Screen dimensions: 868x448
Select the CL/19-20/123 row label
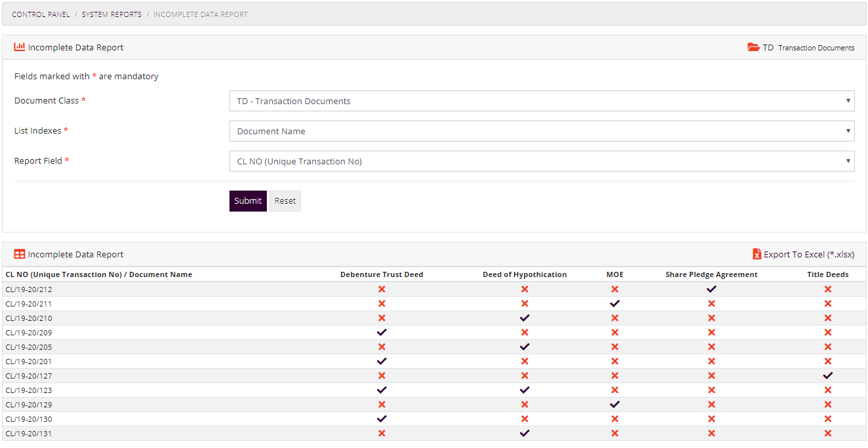click(x=29, y=390)
